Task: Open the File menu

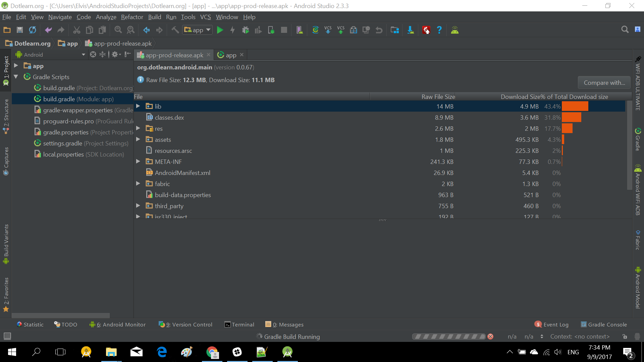Action: pyautogui.click(x=7, y=17)
